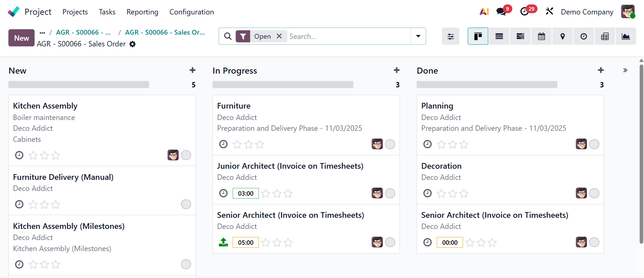644x278 pixels.
Task: Open chat messages icon
Action: tap(501, 12)
